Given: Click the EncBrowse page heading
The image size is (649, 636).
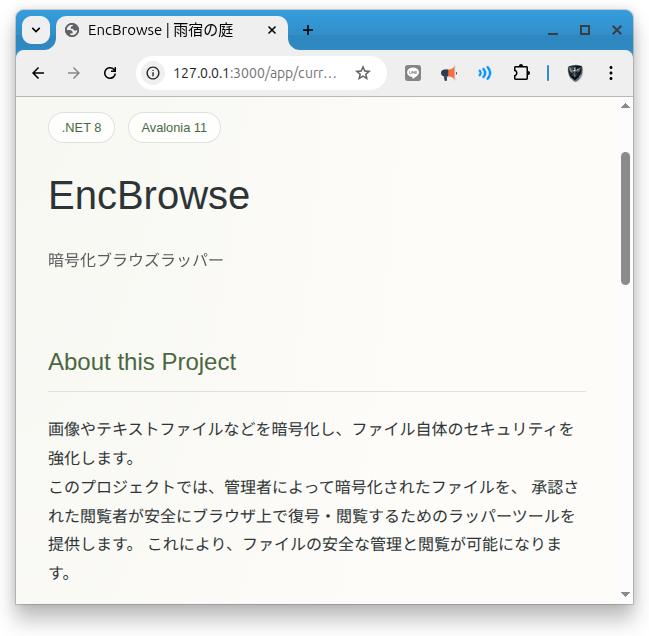Looking at the screenshot, I should 149,195.
